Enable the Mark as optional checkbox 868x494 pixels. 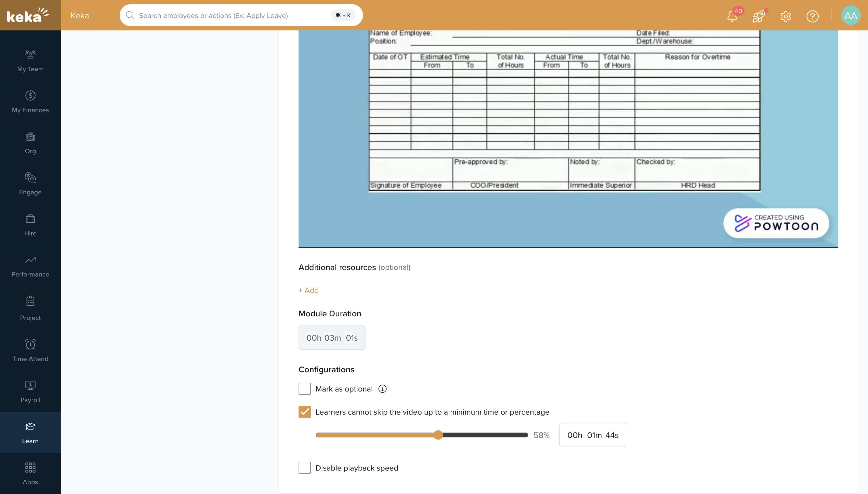(304, 389)
